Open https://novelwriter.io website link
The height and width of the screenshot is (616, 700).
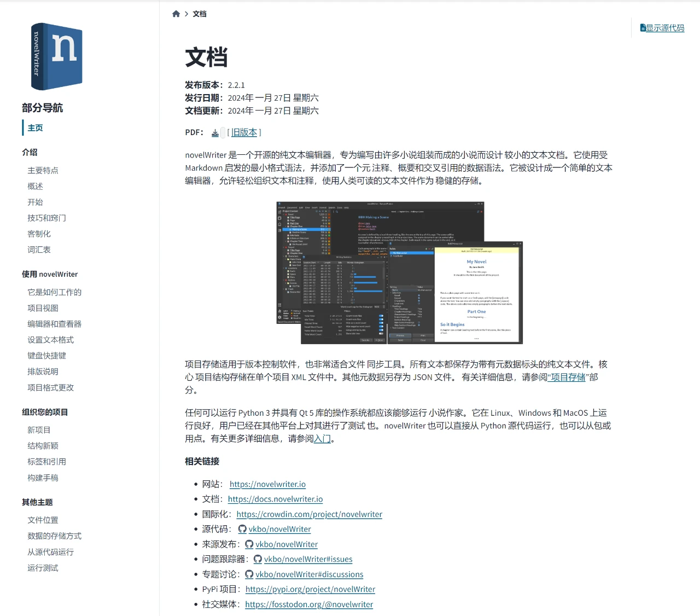coord(267,484)
